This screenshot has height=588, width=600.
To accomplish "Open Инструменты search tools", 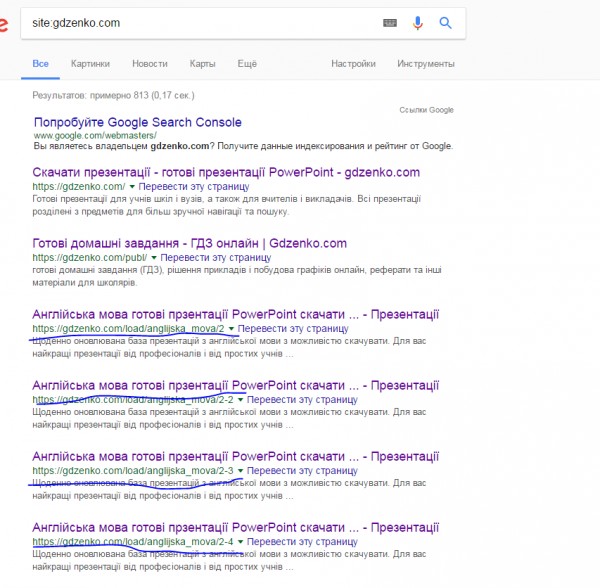I will point(426,64).
